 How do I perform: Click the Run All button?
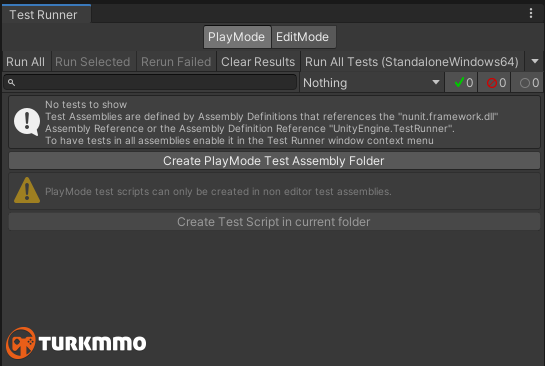[26, 62]
